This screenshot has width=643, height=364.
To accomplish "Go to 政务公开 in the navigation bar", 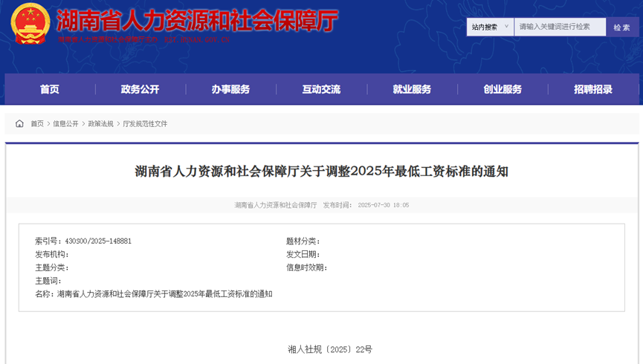I will [x=140, y=89].
